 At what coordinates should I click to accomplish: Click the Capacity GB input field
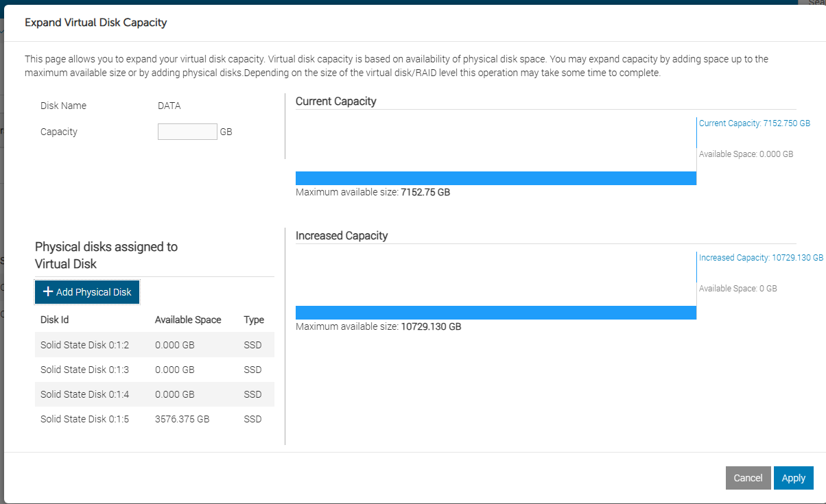(x=187, y=132)
